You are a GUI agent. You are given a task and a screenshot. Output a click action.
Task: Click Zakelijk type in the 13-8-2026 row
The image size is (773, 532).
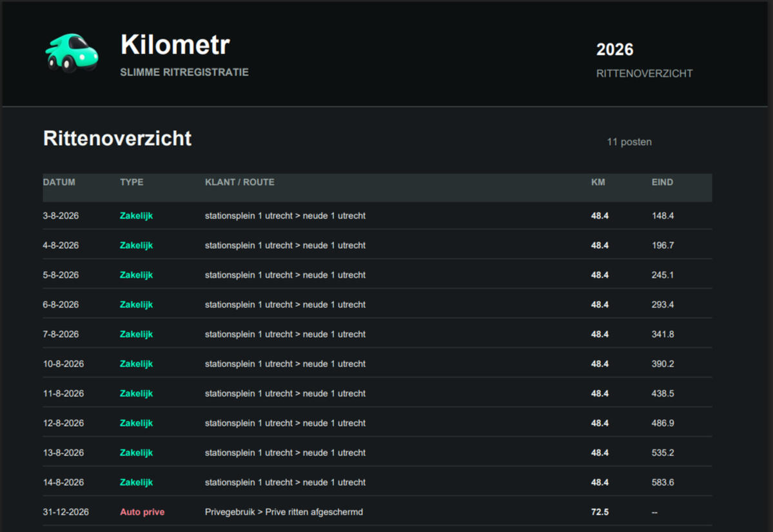pos(136,452)
